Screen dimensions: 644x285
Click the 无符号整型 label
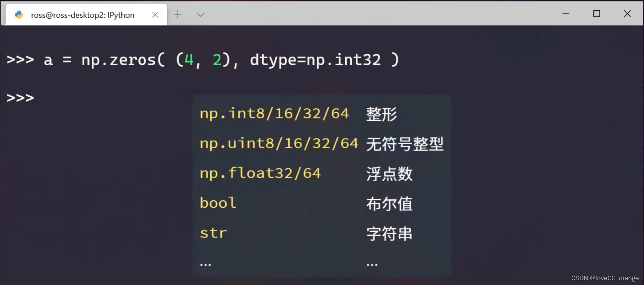pos(405,144)
